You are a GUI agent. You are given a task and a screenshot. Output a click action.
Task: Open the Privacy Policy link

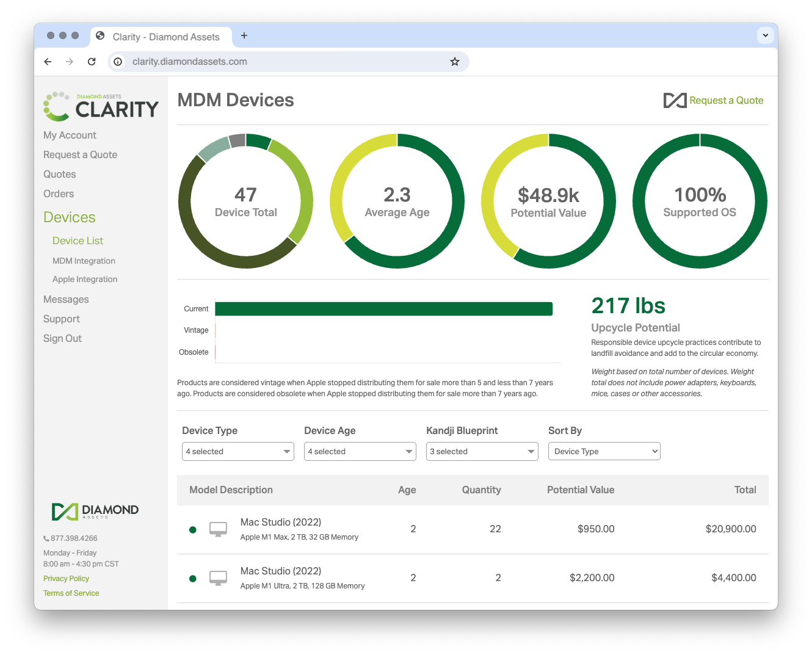click(x=66, y=579)
